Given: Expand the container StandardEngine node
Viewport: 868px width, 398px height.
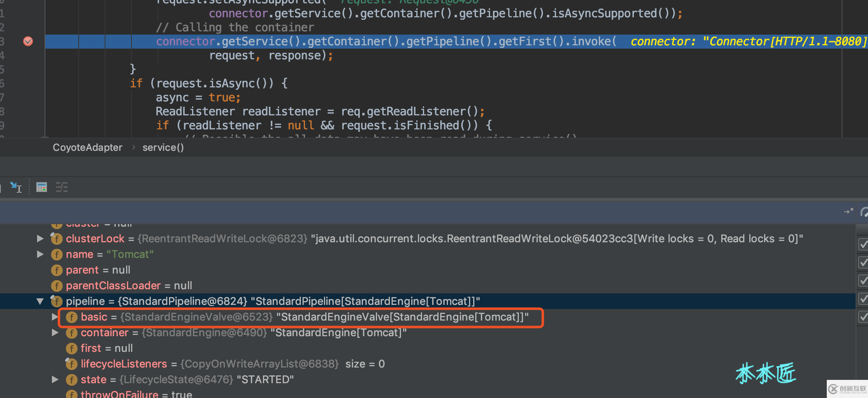Looking at the screenshot, I should coord(55,332).
